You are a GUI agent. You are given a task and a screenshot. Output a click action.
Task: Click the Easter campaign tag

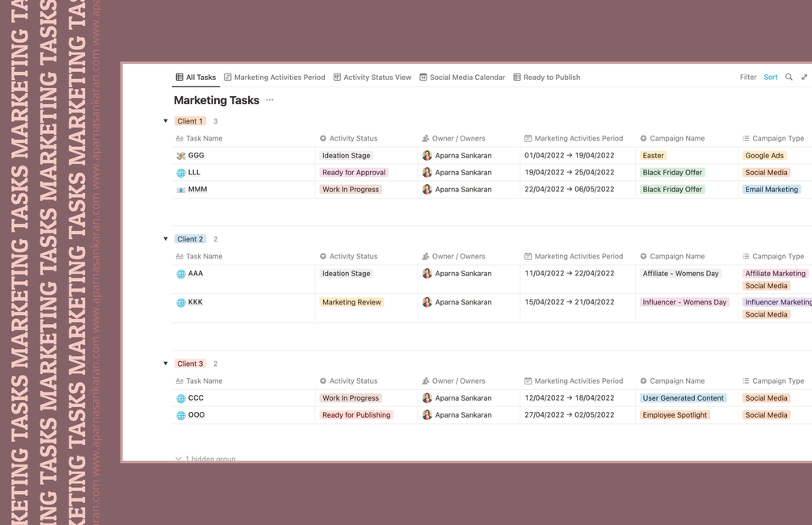point(653,155)
